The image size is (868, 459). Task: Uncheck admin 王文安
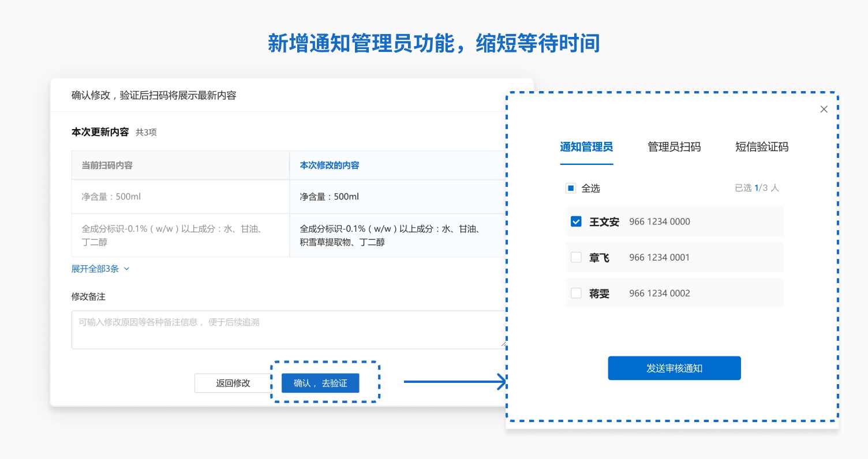(x=575, y=221)
